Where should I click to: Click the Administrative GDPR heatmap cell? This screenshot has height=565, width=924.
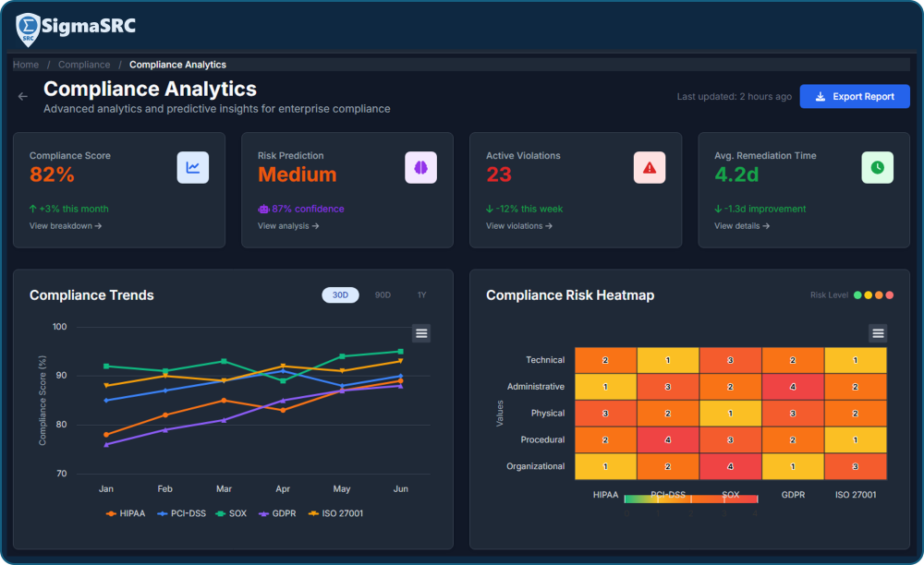pyautogui.click(x=793, y=387)
